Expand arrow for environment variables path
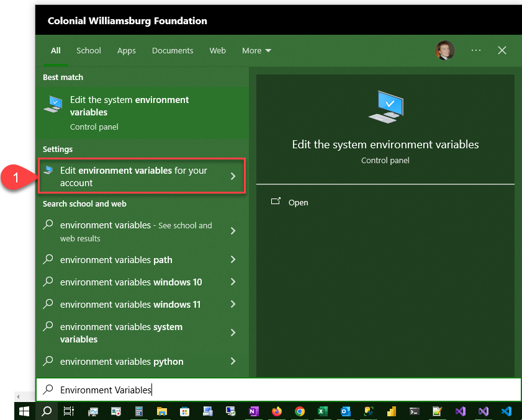Screen dimensions: 522x420 [233, 259]
